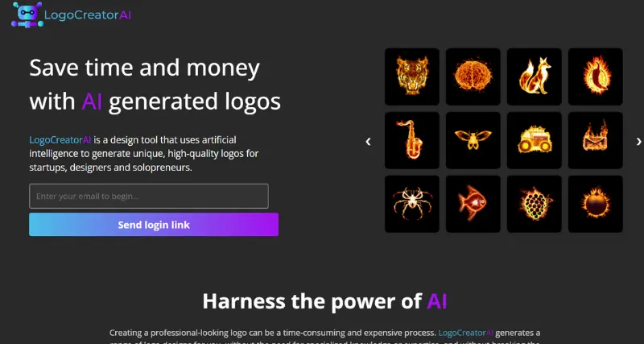Click the "Harness the power of AI" heading
Viewport: 644px width, 344px height.
324,301
